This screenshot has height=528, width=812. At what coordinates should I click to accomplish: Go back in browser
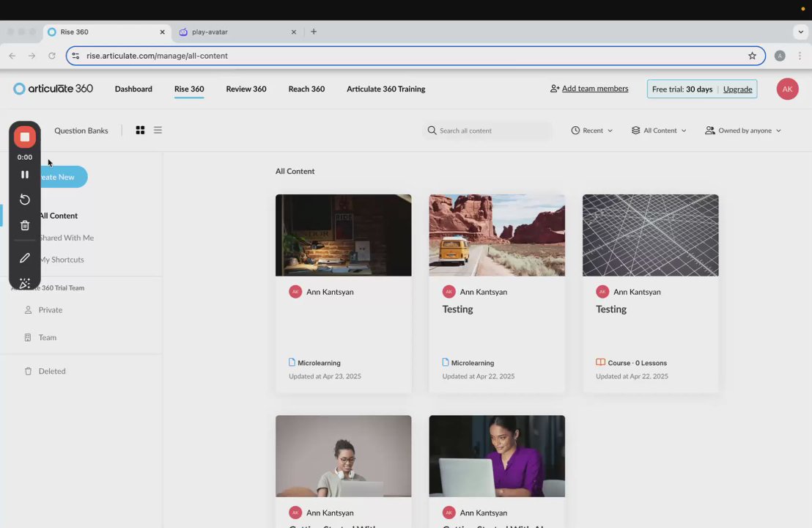pyautogui.click(x=12, y=56)
